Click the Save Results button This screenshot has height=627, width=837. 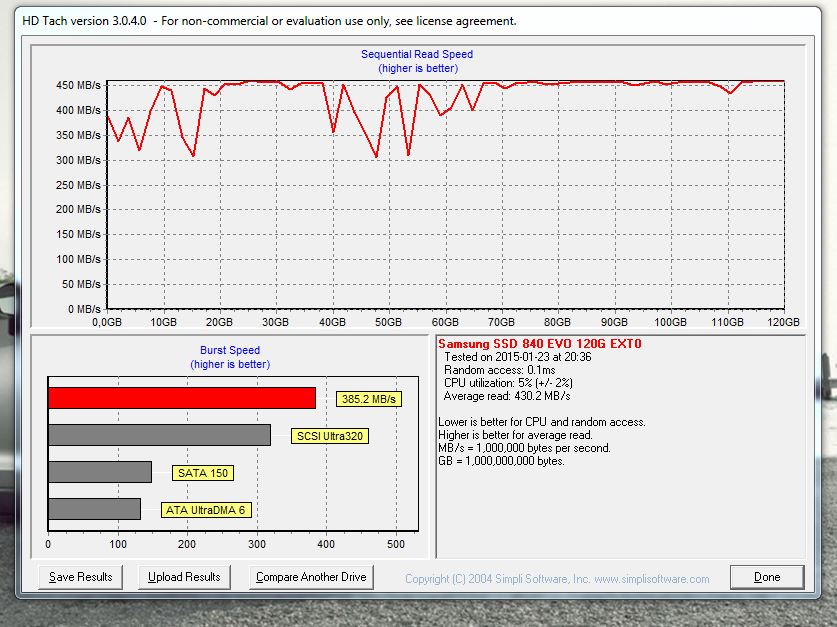(80, 577)
